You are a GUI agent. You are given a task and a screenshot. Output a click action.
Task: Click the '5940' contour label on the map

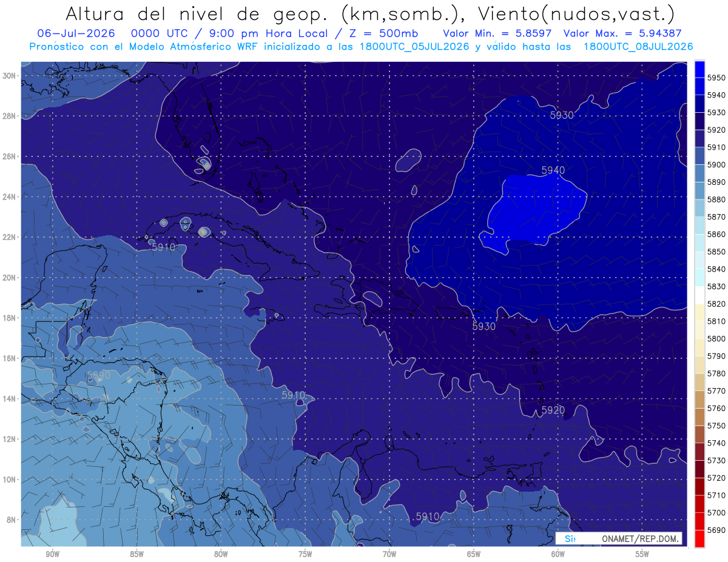coord(553,170)
